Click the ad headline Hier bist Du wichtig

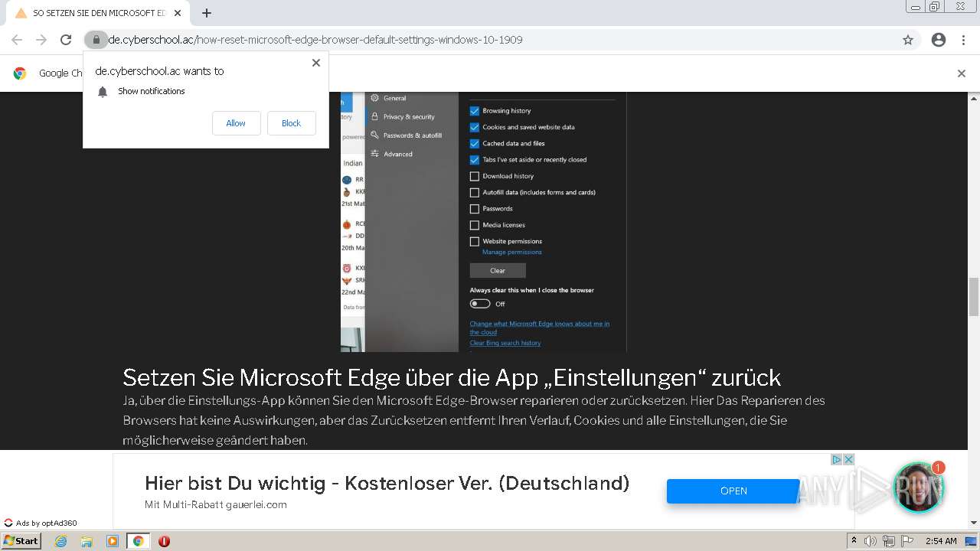(x=387, y=483)
